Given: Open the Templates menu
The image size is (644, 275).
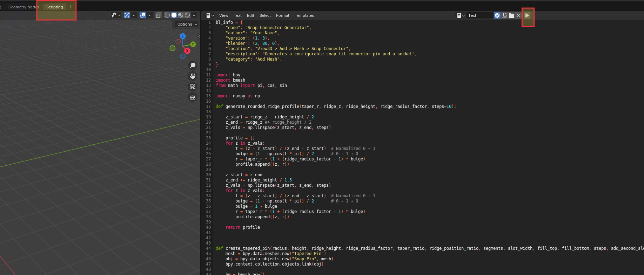Looking at the screenshot, I should point(304,15).
